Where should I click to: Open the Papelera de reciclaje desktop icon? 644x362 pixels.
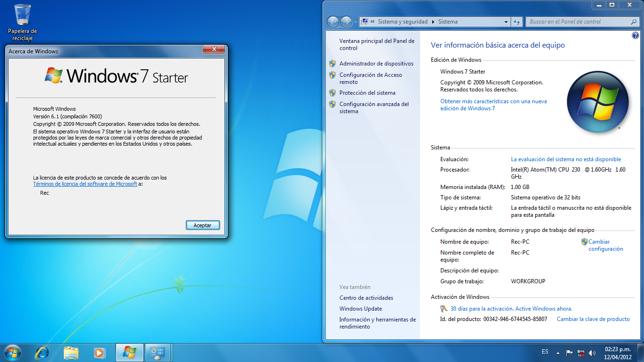22,22
